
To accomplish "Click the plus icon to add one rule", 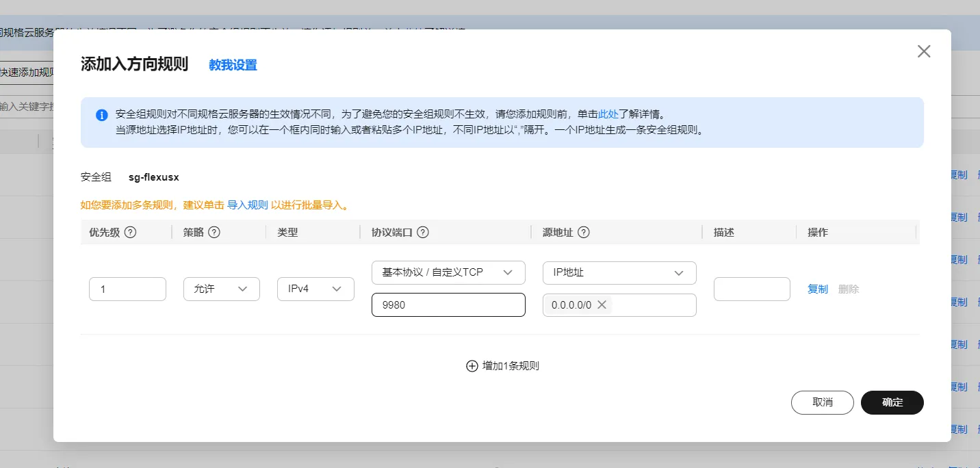I will click(x=472, y=366).
